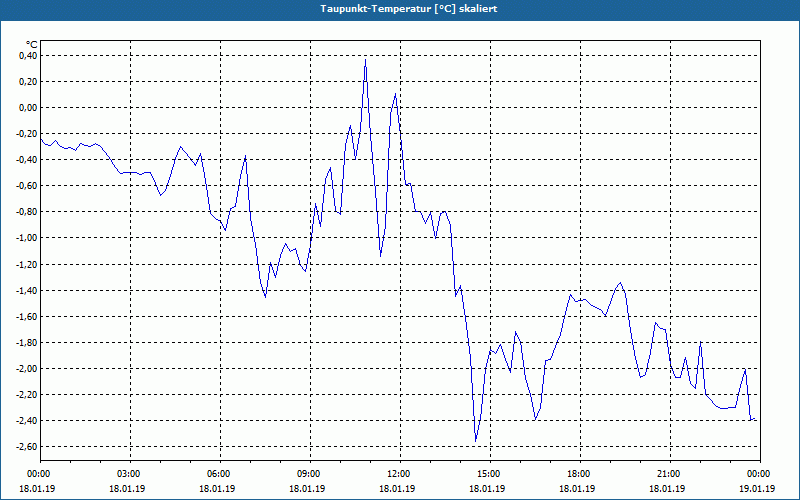Select the 18.01.19 date under 12:00
Viewport: 800px width, 500px height.
click(x=397, y=488)
